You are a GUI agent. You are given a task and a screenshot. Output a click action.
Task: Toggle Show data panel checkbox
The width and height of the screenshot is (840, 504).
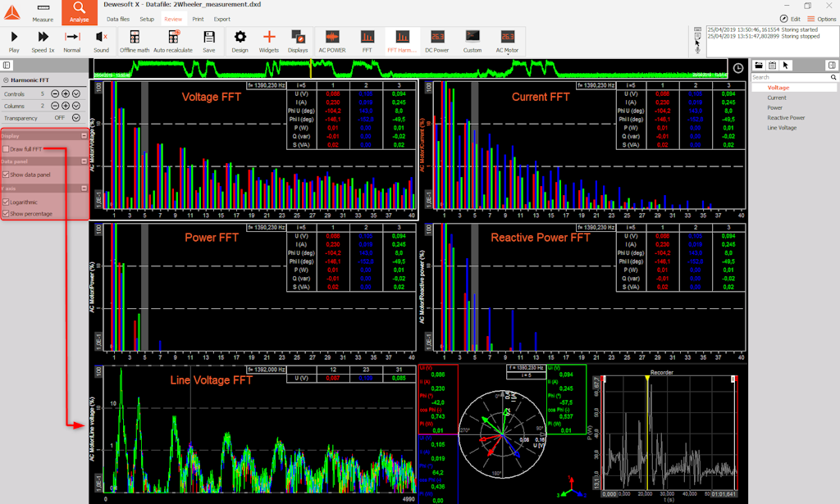click(x=6, y=175)
